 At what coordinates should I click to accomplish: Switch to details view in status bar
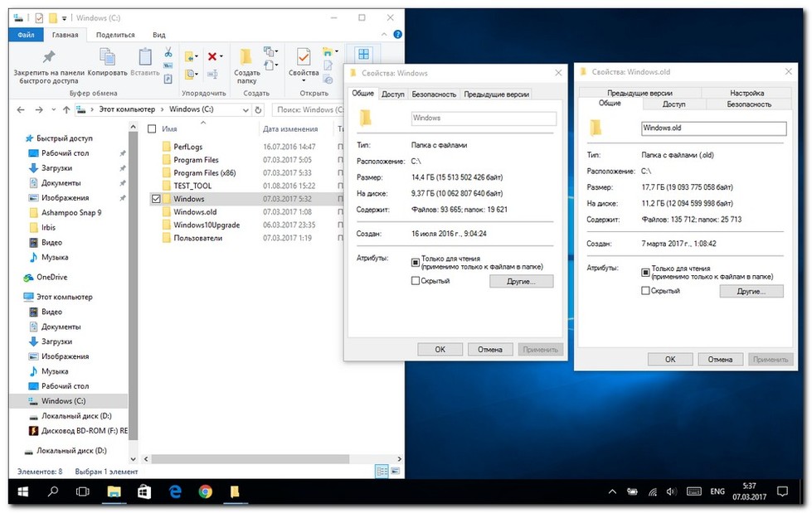382,471
